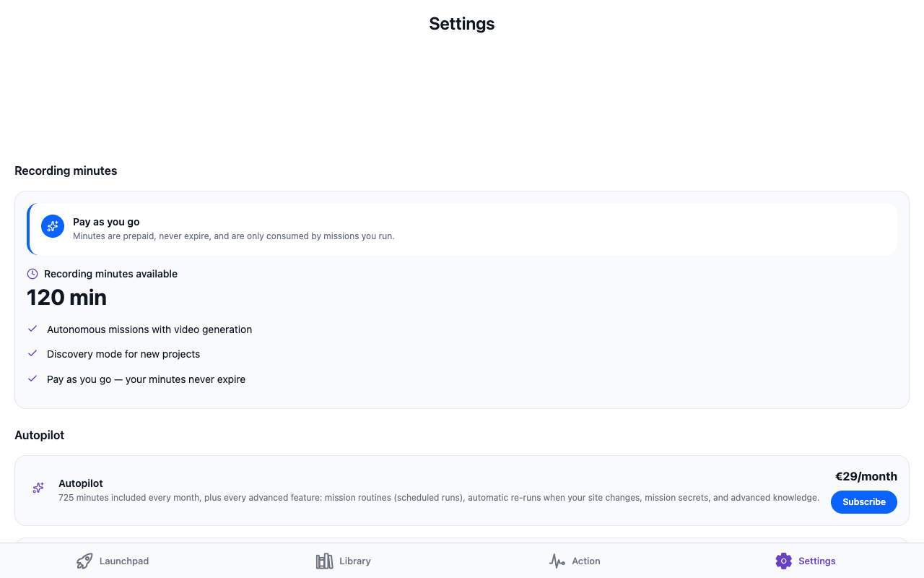Click Autonomous missions with video generation text
Image resolution: width=924 pixels, height=578 pixels.
[x=149, y=329]
